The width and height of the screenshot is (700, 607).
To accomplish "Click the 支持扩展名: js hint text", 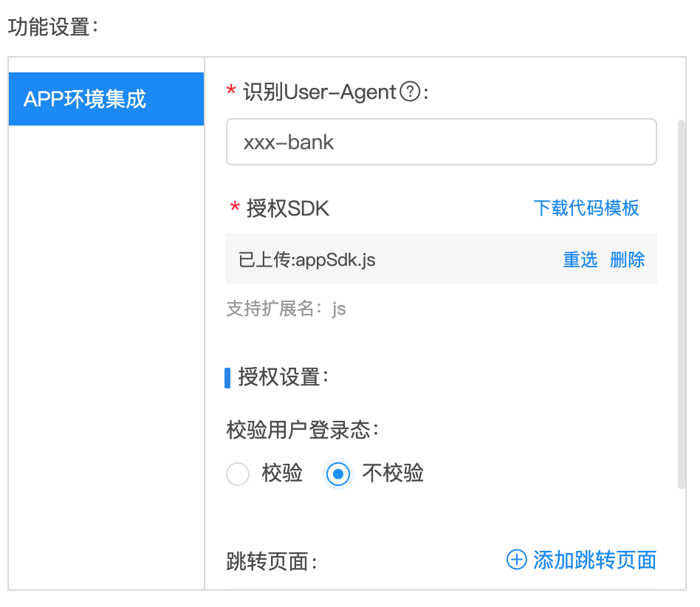I will [x=286, y=309].
